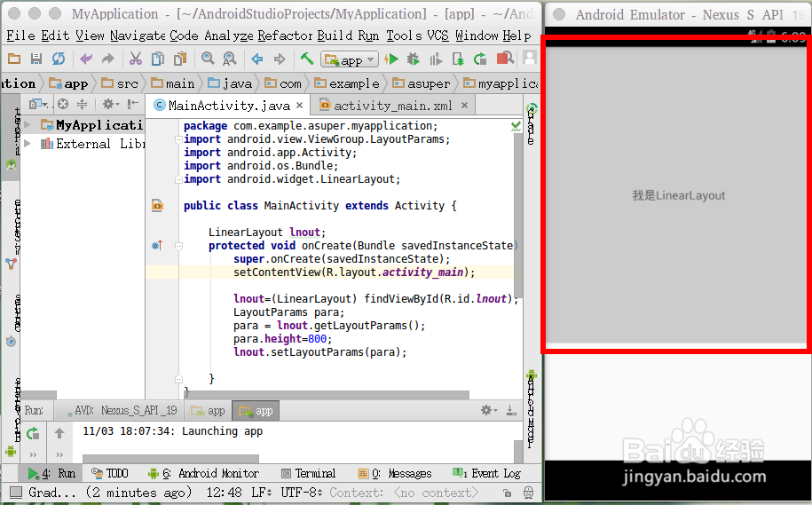Select the example breadcrumb package
Image resolution: width=812 pixels, height=505 pixels.
pyautogui.click(x=347, y=83)
